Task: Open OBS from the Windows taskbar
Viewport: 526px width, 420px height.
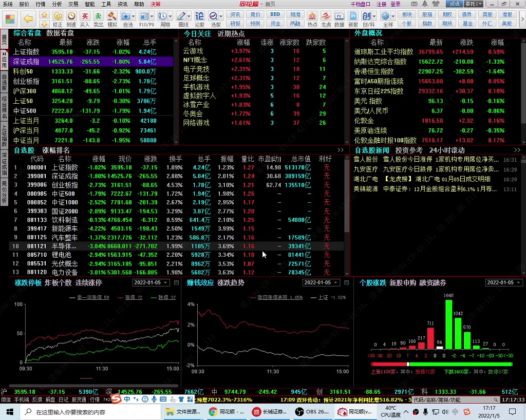Action: (312, 412)
